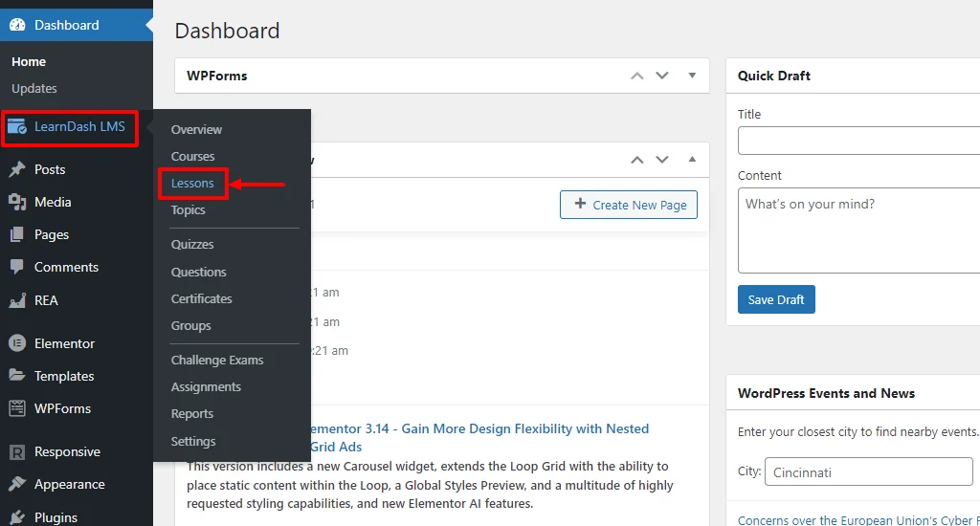Image resolution: width=980 pixels, height=526 pixels.
Task: Select Quizzes in LearnDash flyout
Action: [192, 244]
